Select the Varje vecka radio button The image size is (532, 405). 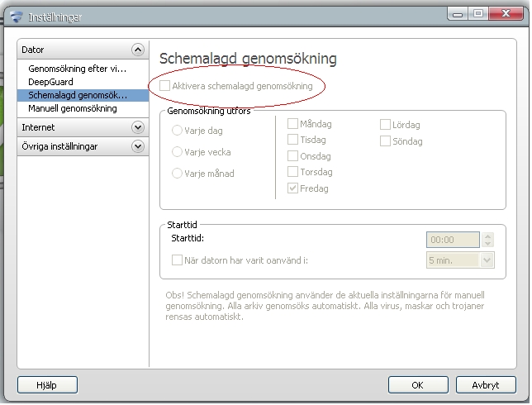[x=177, y=152]
